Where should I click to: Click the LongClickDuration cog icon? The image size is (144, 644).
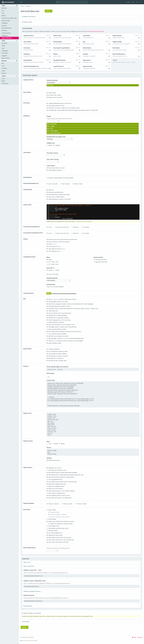click(79, 69)
